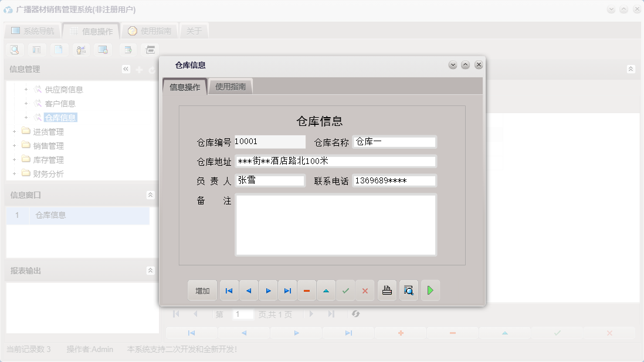The width and height of the screenshot is (644, 362).
Task: Refresh the page listing
Action: (356, 314)
